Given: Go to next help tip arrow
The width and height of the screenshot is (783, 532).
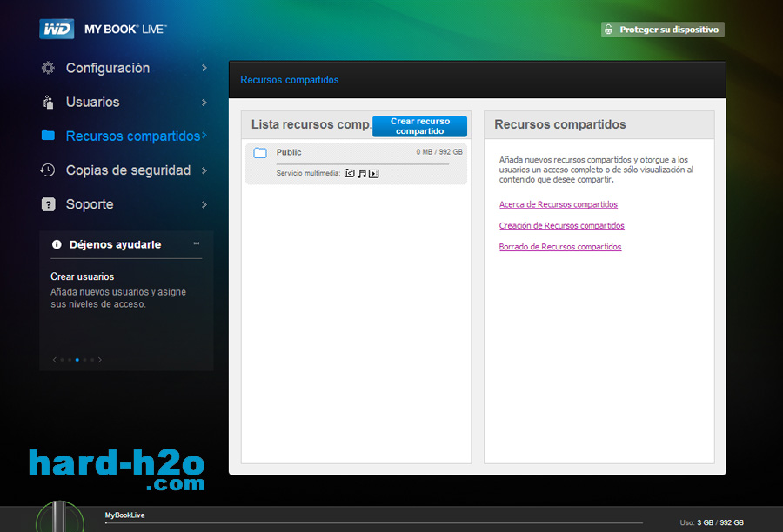Looking at the screenshot, I should coord(100,360).
